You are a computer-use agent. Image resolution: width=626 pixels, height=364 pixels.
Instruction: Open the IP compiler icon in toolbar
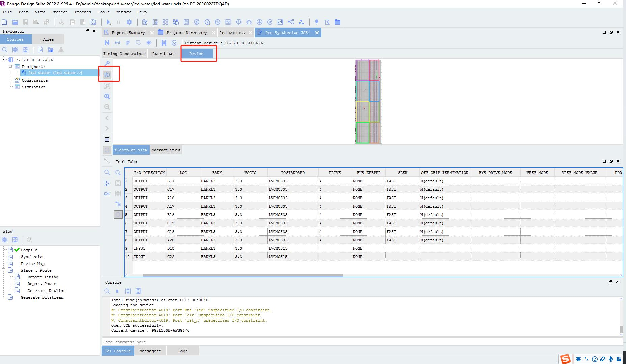click(270, 22)
